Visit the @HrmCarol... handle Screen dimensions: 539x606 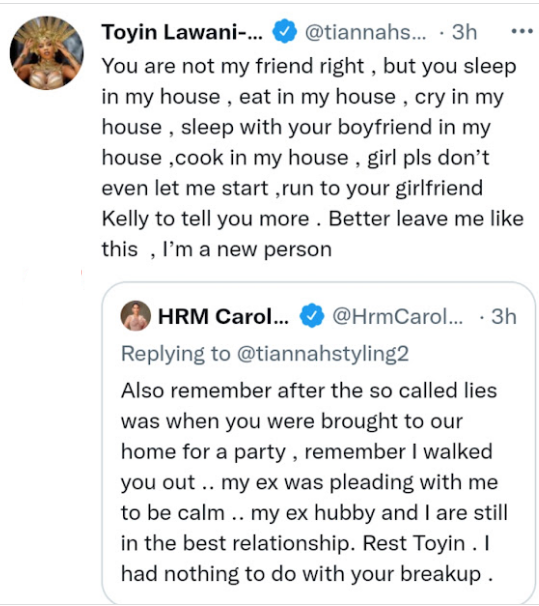397,317
